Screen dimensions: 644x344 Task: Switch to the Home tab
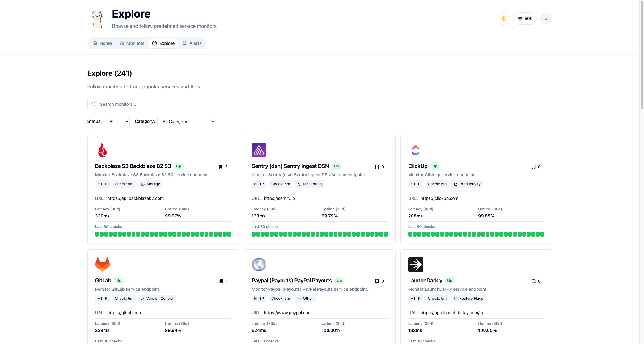point(102,43)
